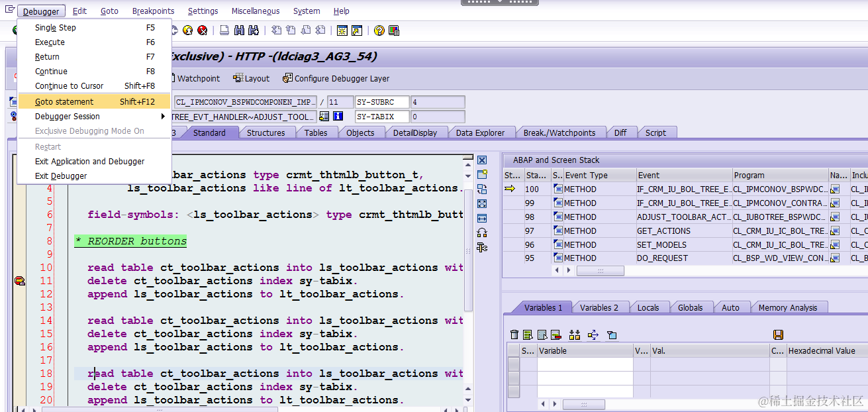868x412 pixels.
Task: Open the Miscellaneous menu
Action: click(256, 11)
